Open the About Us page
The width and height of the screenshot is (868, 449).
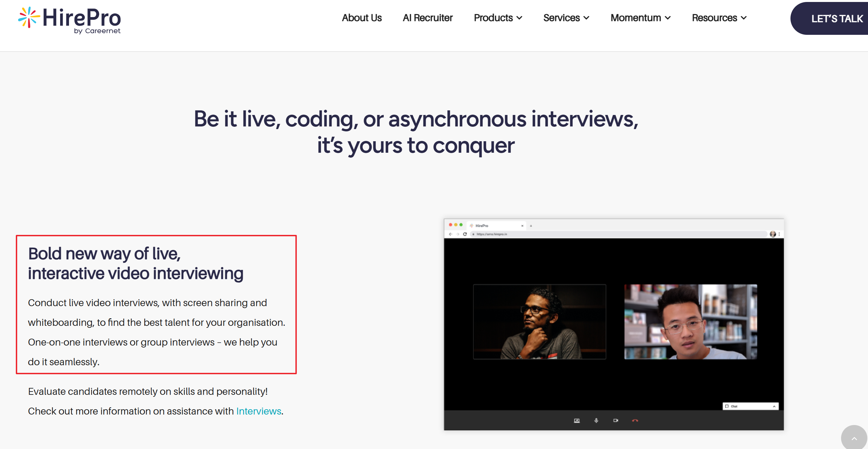tap(361, 18)
